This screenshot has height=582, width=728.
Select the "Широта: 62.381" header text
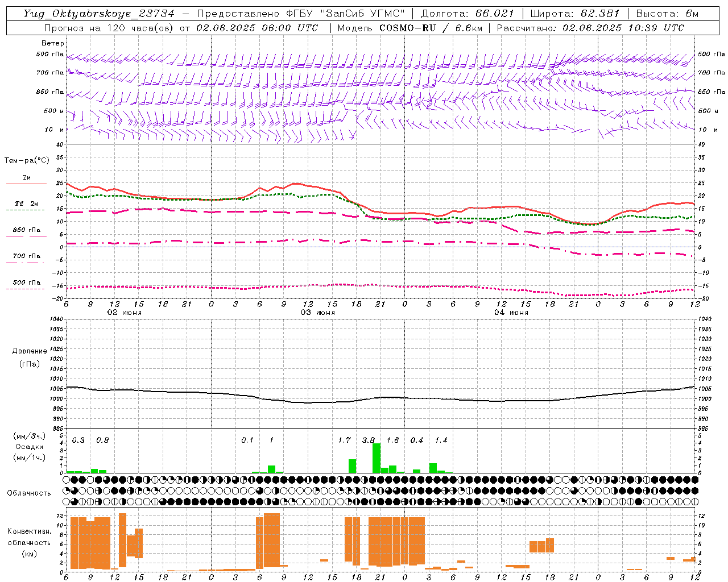575,14
